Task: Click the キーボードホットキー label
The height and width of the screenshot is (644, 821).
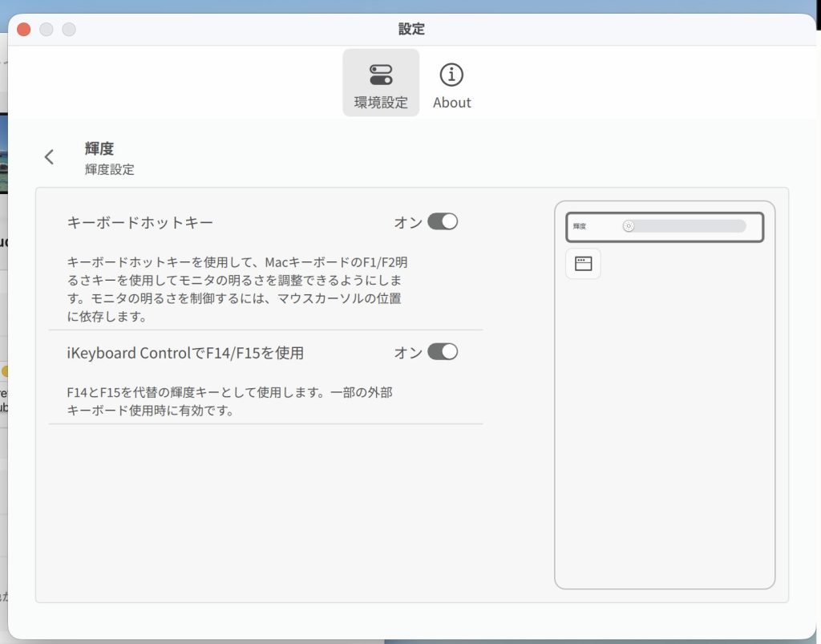Action: tap(140, 222)
